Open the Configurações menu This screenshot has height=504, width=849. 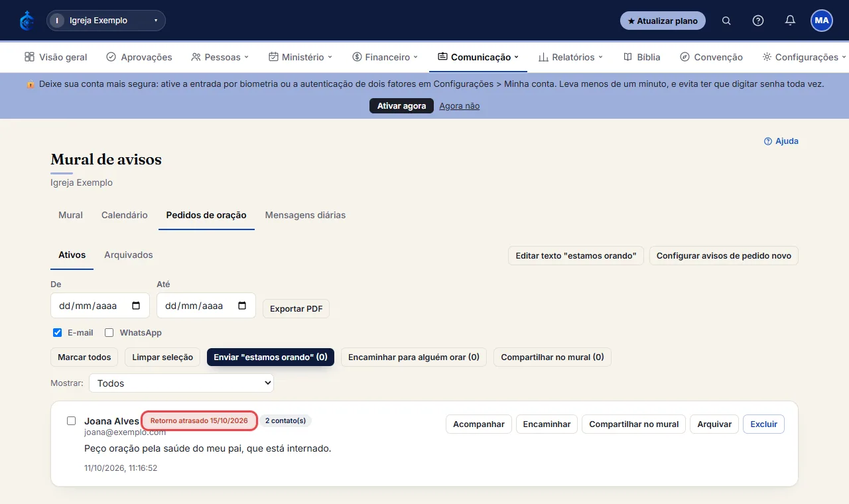click(x=805, y=57)
